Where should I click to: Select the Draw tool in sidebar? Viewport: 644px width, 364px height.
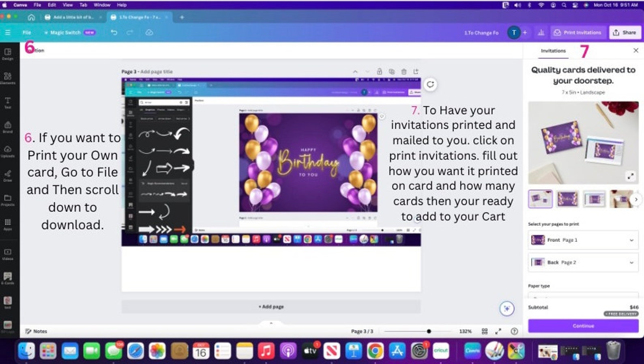8,176
